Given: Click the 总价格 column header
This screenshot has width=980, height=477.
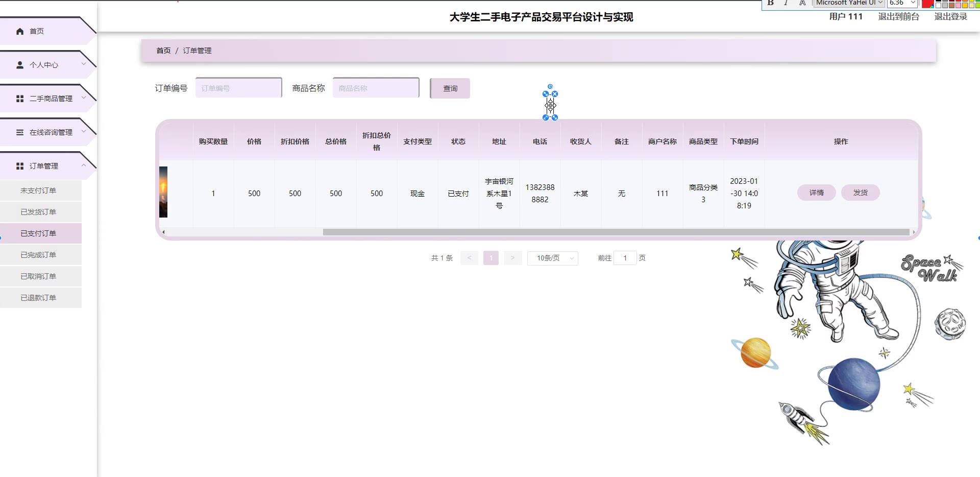Looking at the screenshot, I should [x=336, y=141].
